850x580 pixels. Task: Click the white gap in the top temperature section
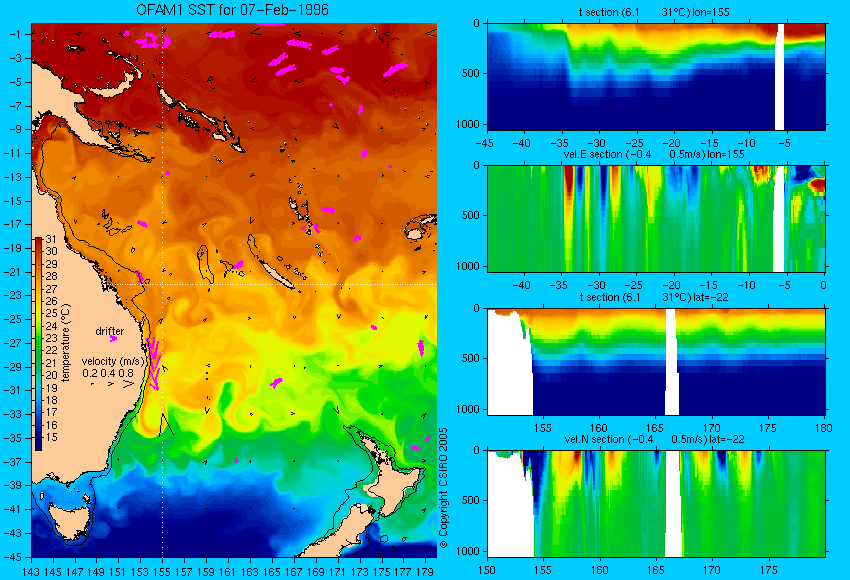(780, 77)
